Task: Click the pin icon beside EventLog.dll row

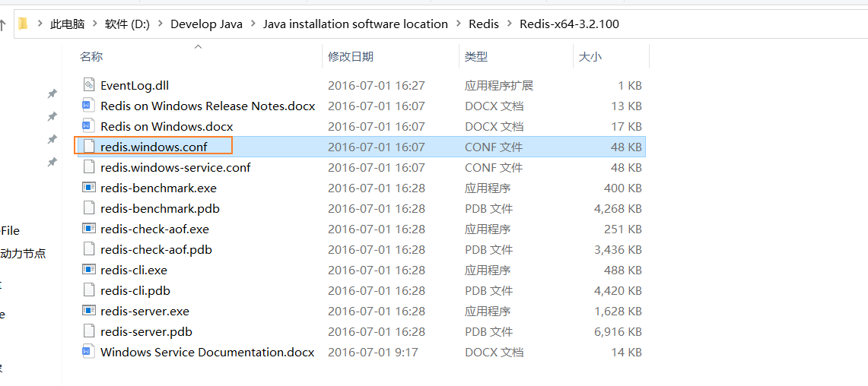Action: 52,94
